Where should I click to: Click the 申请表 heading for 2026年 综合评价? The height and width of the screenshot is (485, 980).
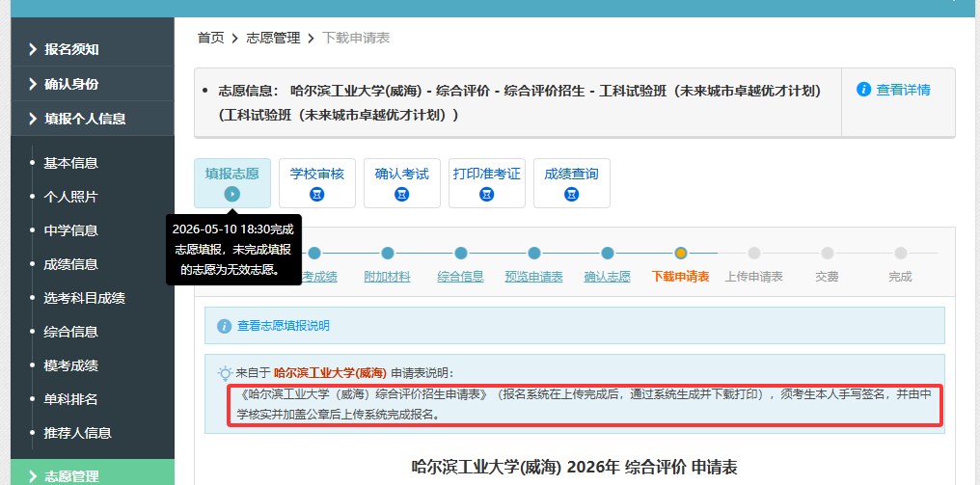(x=575, y=467)
